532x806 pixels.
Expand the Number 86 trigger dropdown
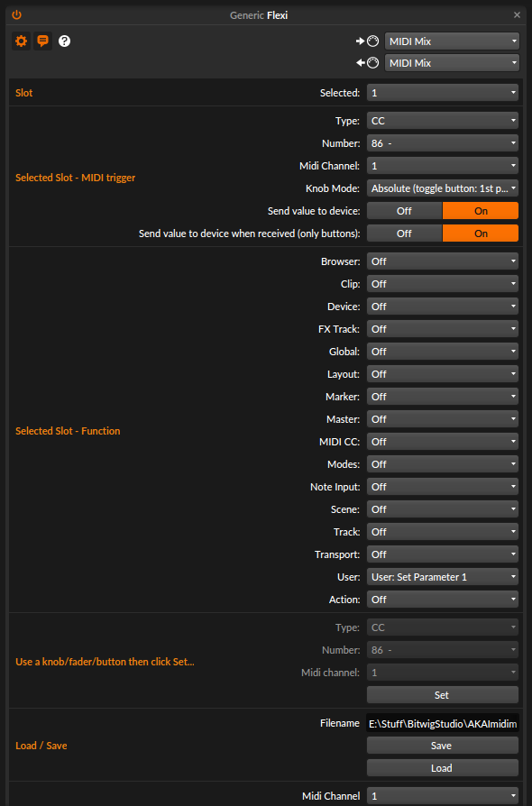pos(443,143)
